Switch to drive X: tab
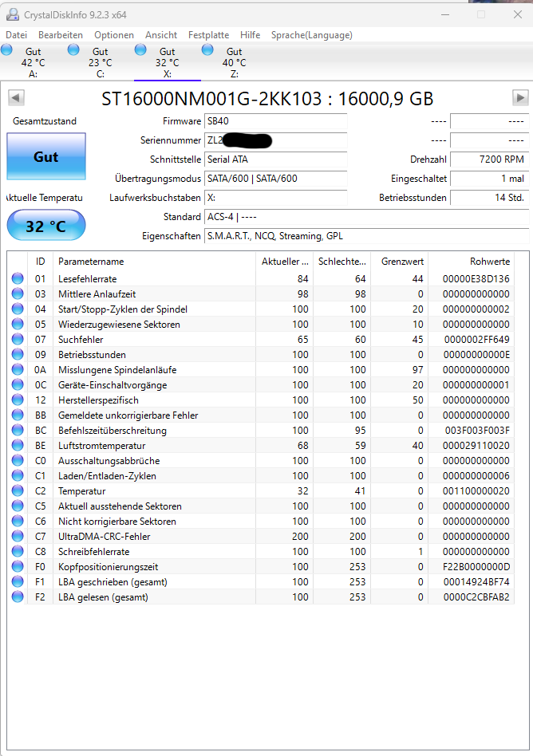 168,62
